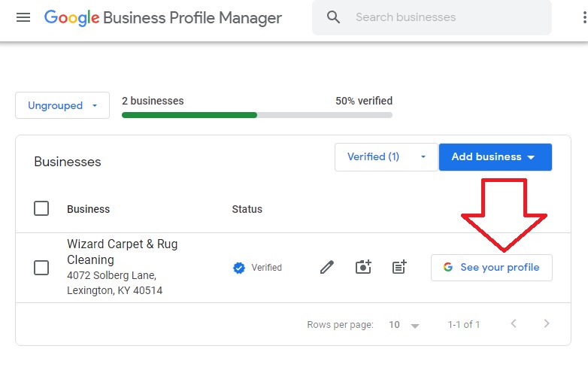The width and height of the screenshot is (588, 370).
Task: Go to previous page arrow
Action: [x=514, y=324]
